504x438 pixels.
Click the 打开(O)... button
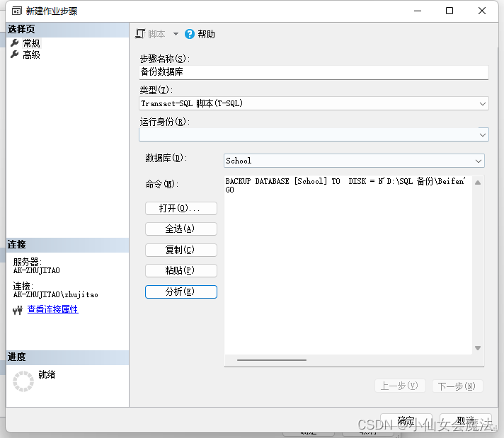181,208
